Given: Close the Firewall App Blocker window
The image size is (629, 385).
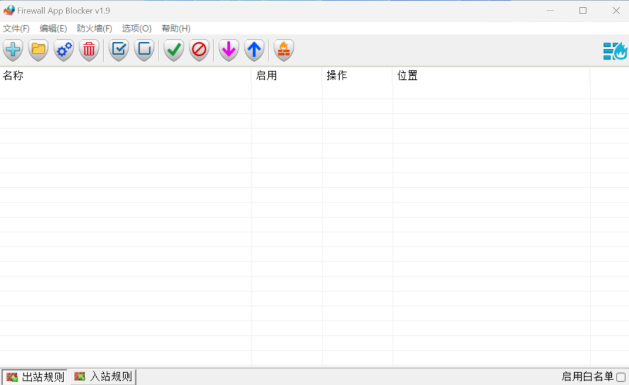Looking at the screenshot, I should click(616, 11).
